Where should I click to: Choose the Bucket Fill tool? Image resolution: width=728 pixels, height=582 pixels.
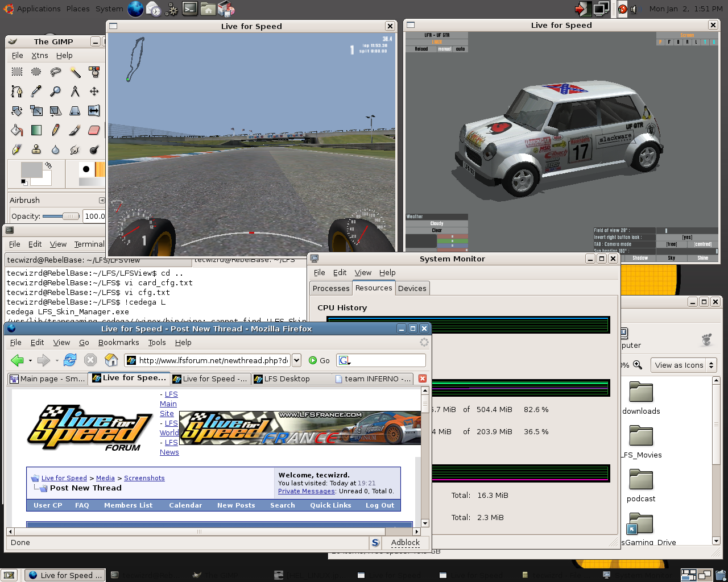17,130
